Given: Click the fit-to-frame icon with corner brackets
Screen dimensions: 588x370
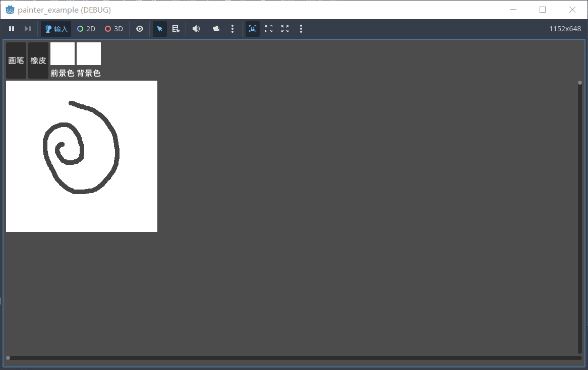Looking at the screenshot, I should [269, 29].
